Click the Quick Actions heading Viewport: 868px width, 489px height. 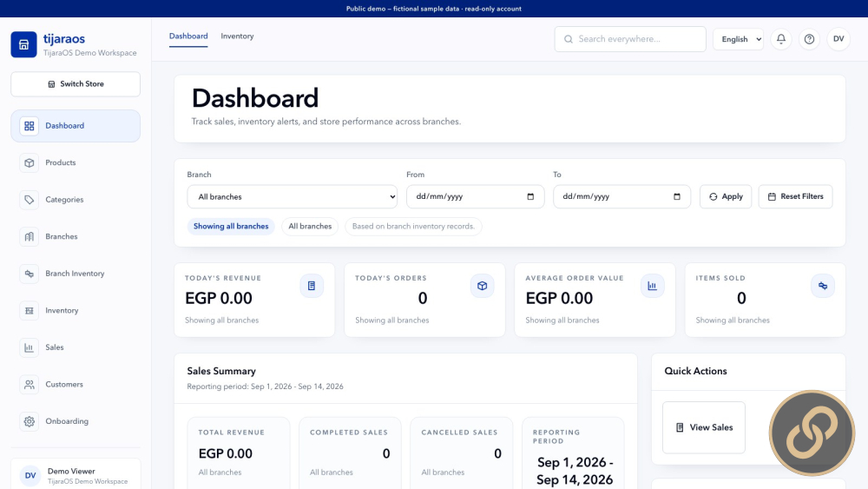(x=696, y=371)
